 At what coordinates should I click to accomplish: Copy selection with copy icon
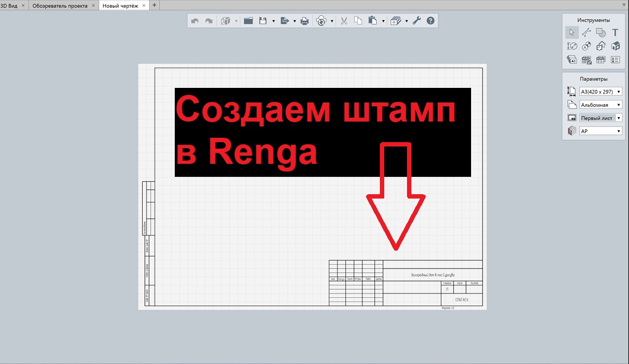(358, 21)
